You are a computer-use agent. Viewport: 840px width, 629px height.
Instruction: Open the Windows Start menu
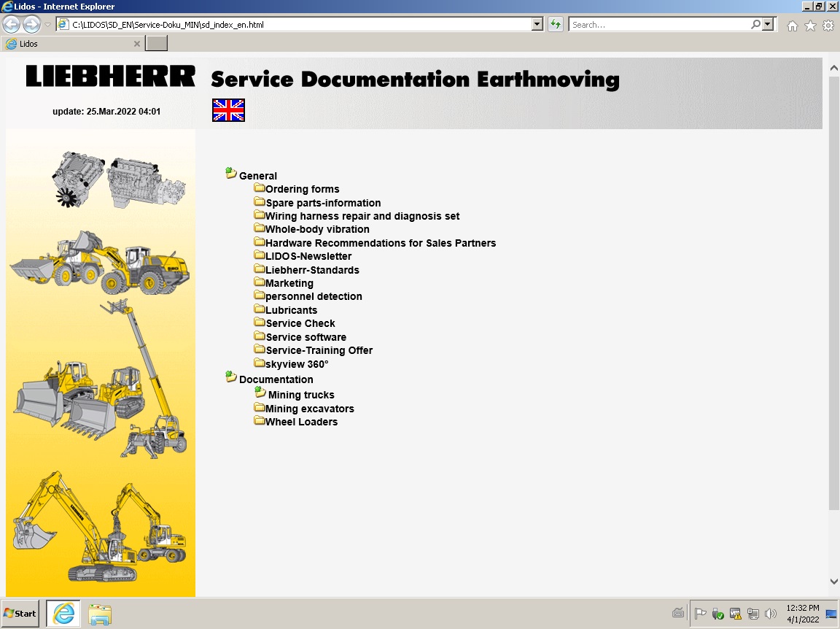point(20,614)
